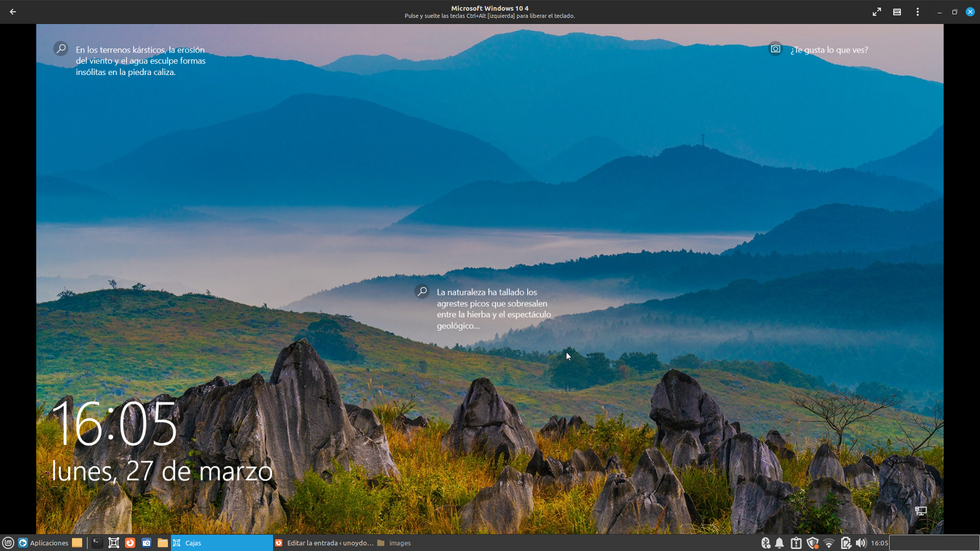Open the Bluetooth tray icon
The width and height of the screenshot is (980, 551).
tap(766, 543)
